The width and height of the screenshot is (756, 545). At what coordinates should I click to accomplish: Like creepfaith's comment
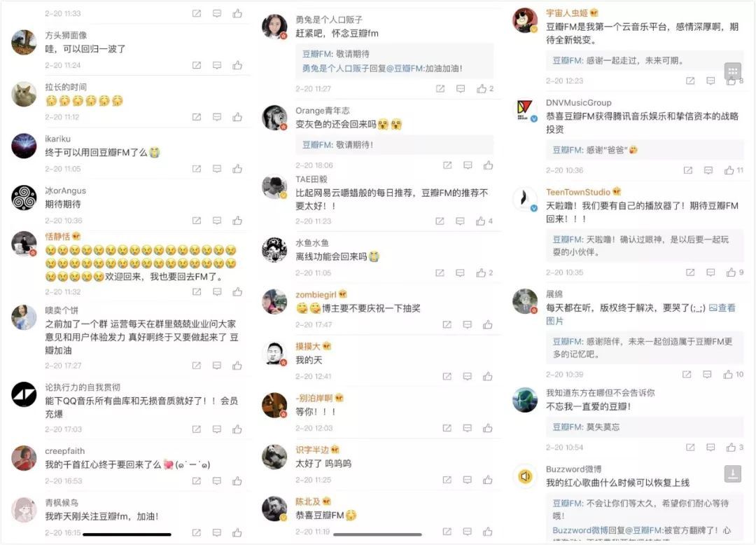coord(237,481)
